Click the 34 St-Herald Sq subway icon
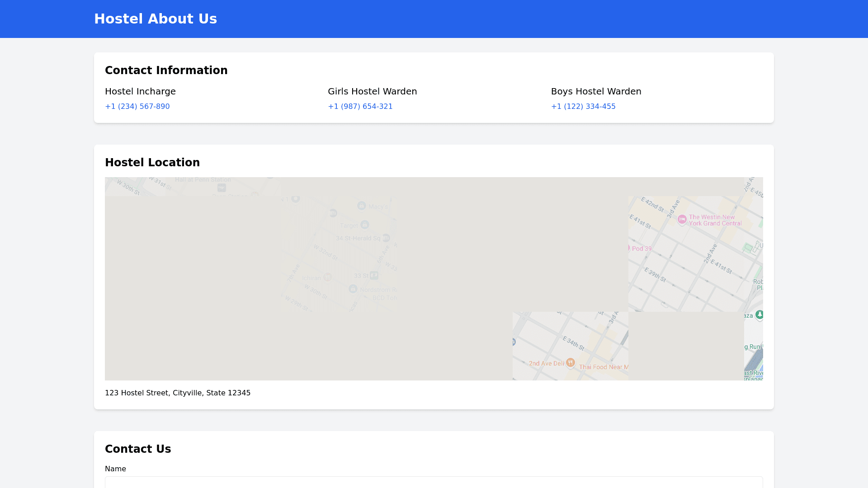Screen dimensions: 868x488 (x=386, y=238)
